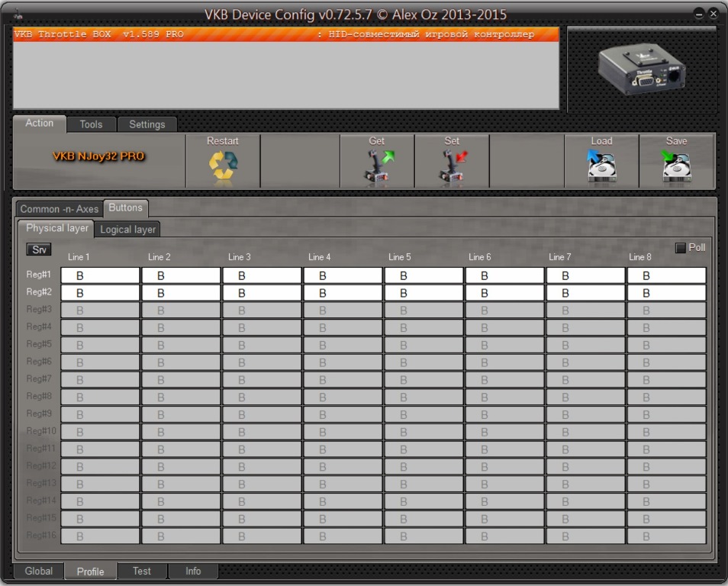728x586 pixels.
Task: Click the Restart recycle icon
Action: [x=223, y=166]
